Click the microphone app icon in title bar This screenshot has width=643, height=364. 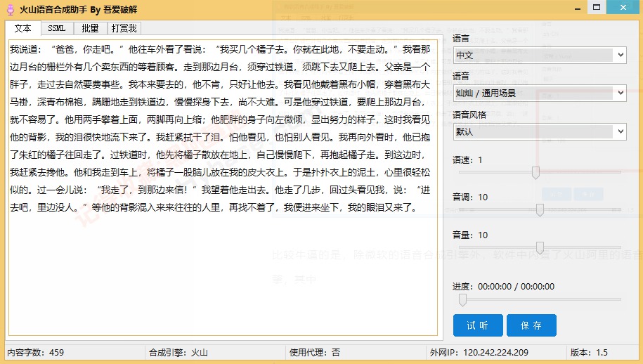[x=11, y=9]
